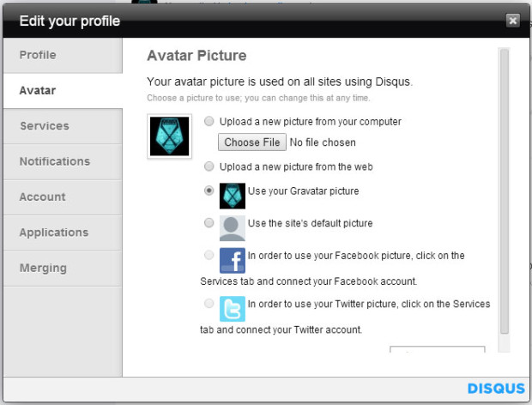Go to the Account tab
Screen dimensions: 532x405
pos(63,197)
